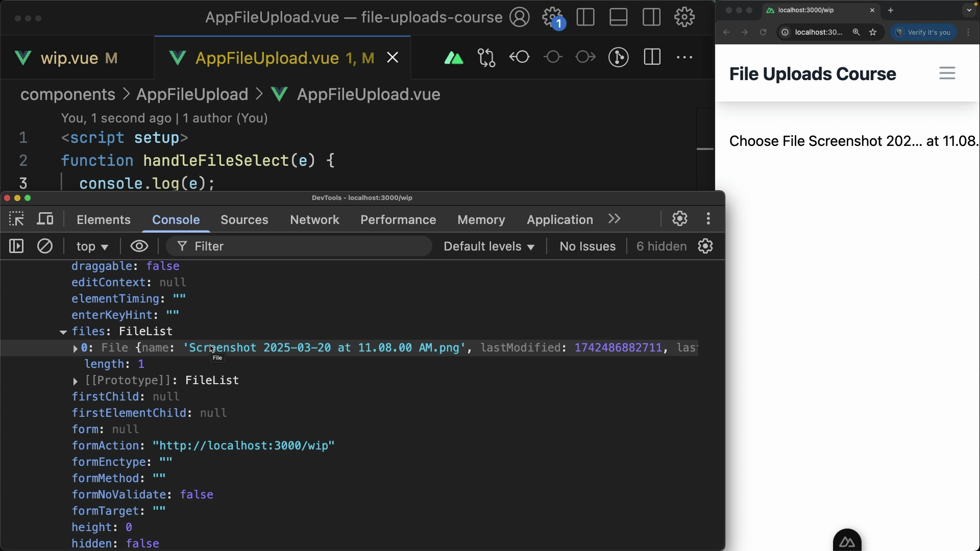Reload the browser page
980x551 pixels.
pos(763,32)
